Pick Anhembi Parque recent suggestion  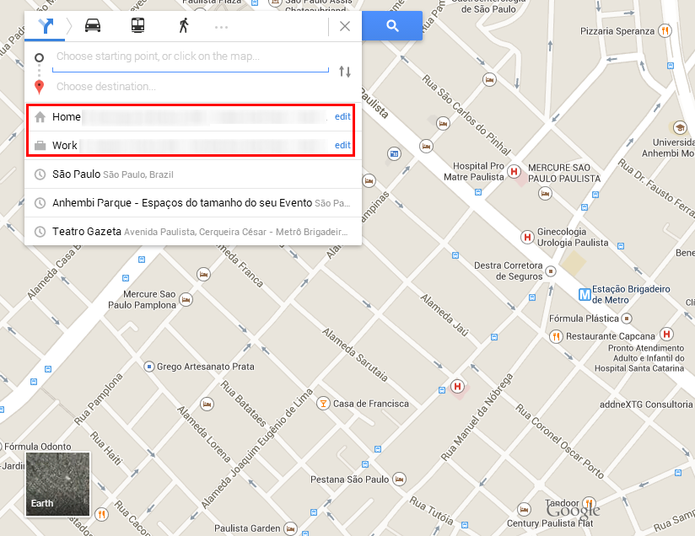coord(193,203)
